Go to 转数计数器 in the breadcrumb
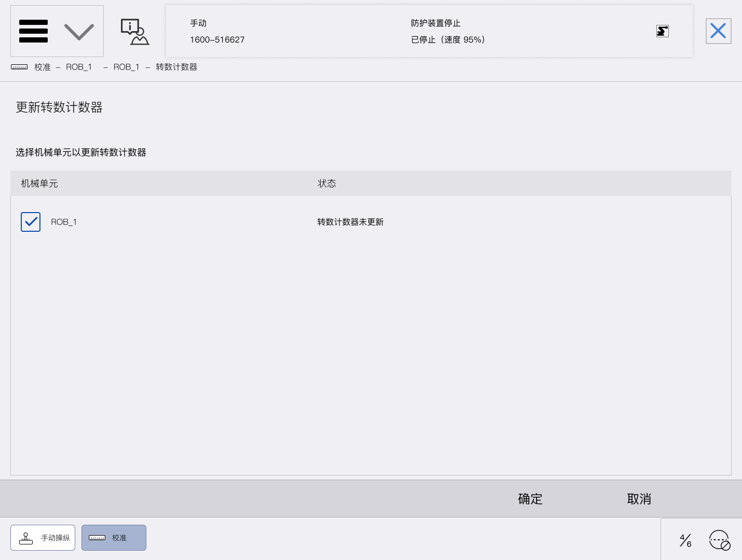742x560 pixels. coord(176,67)
